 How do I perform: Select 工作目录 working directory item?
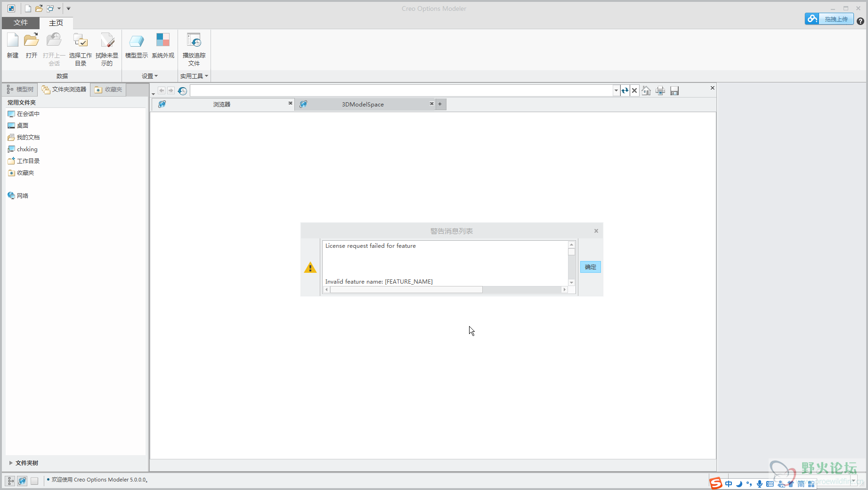click(24, 161)
